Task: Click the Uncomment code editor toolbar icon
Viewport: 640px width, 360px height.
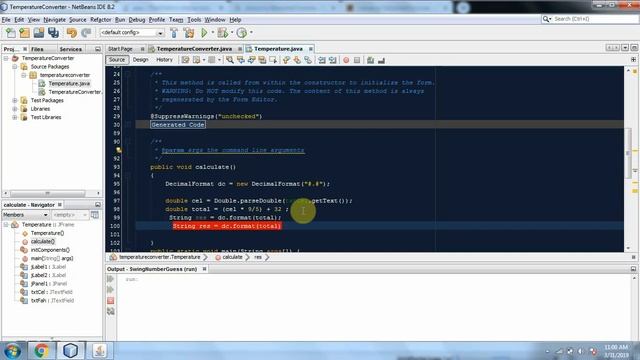Action: point(381,60)
